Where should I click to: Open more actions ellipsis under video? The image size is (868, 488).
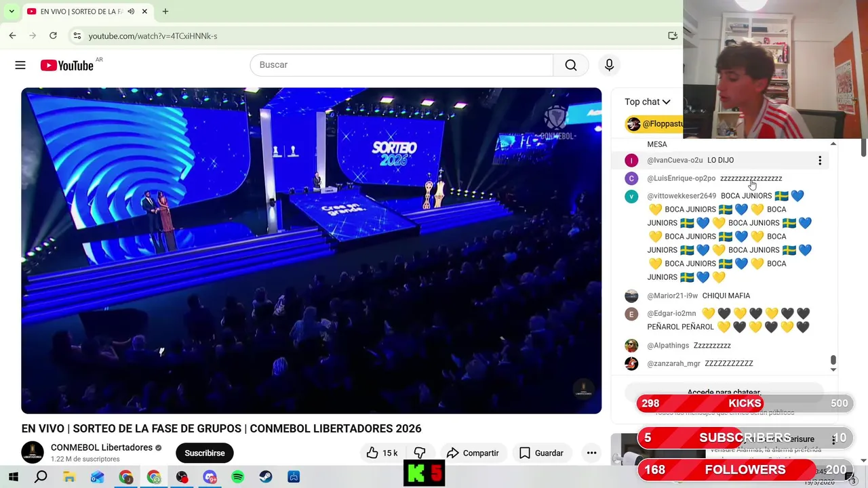(591, 453)
